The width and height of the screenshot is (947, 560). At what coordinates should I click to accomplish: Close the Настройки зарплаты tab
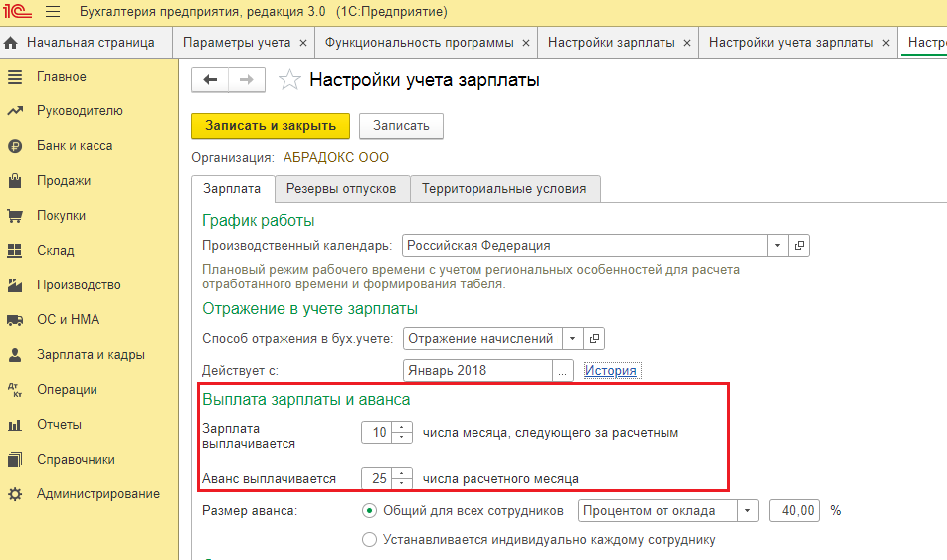687,43
